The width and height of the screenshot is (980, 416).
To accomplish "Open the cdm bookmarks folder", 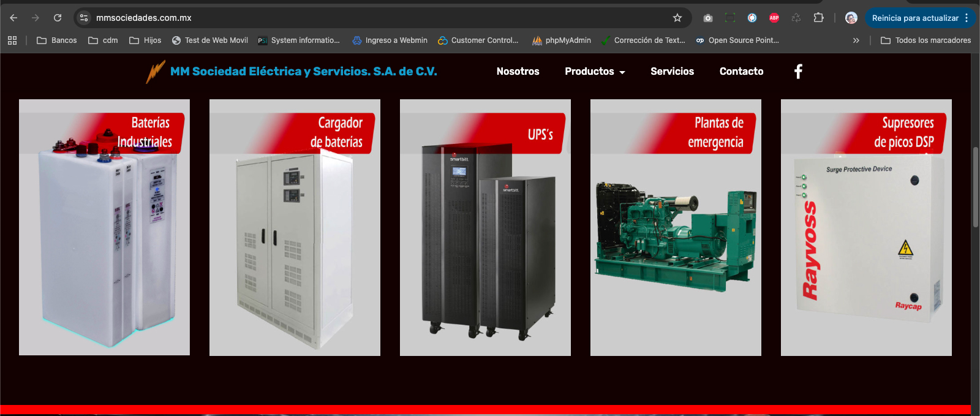I will tap(103, 40).
